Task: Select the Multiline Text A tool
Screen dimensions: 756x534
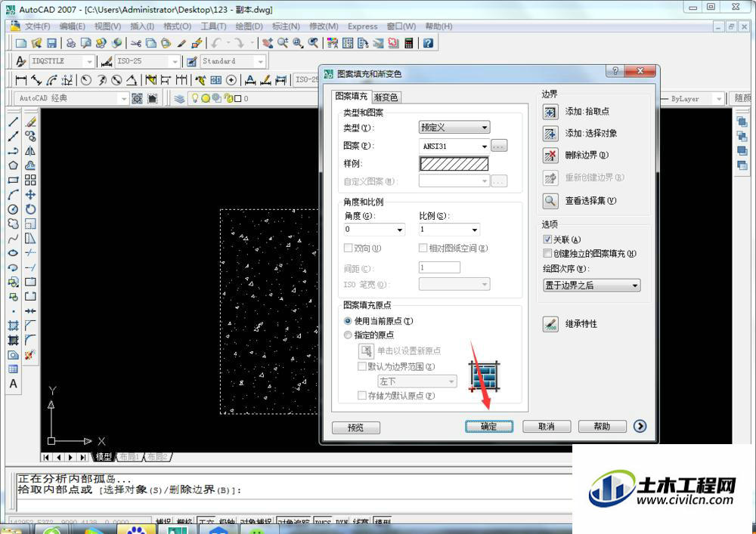Action: 13,384
